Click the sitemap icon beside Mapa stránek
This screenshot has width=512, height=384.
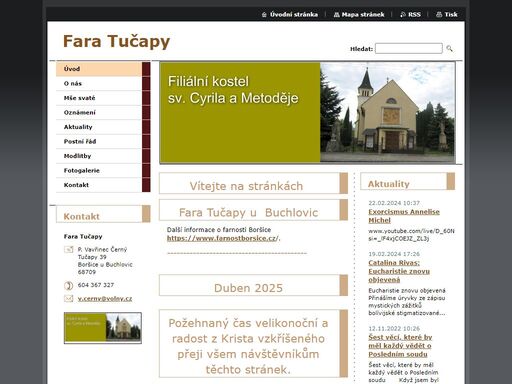click(337, 15)
